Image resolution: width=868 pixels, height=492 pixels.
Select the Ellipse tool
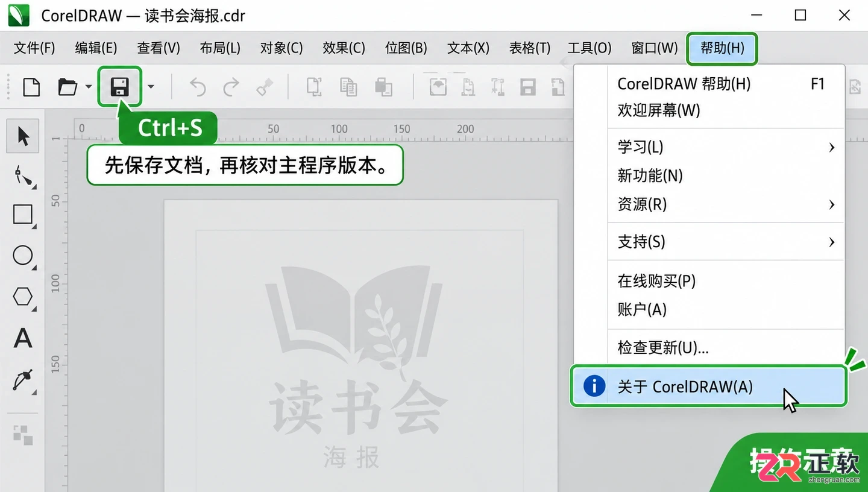click(24, 256)
